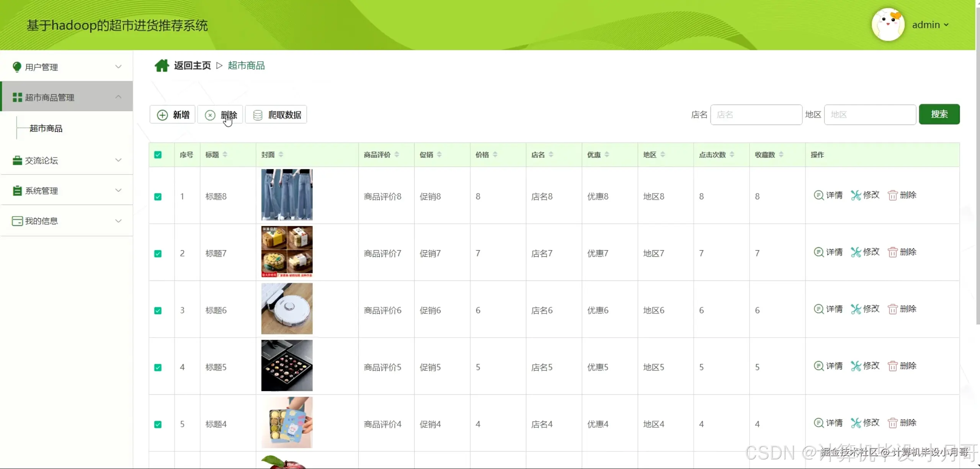The width and height of the screenshot is (980, 469).
Task: Open 详情 magnifier icon for 标题8 row
Action: pos(818,195)
